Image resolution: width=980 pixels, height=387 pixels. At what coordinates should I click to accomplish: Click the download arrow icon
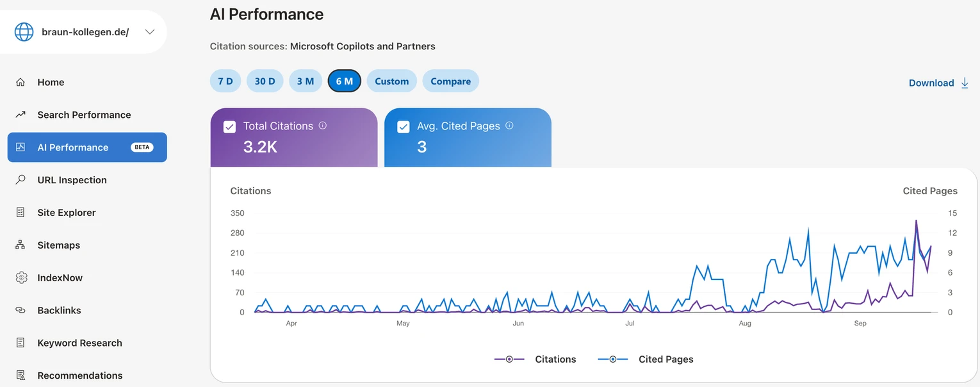(965, 83)
